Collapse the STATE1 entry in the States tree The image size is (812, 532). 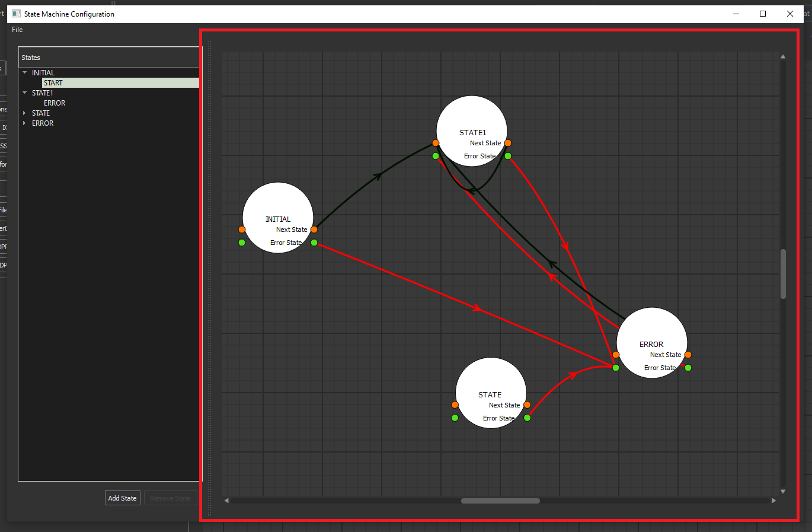point(24,93)
